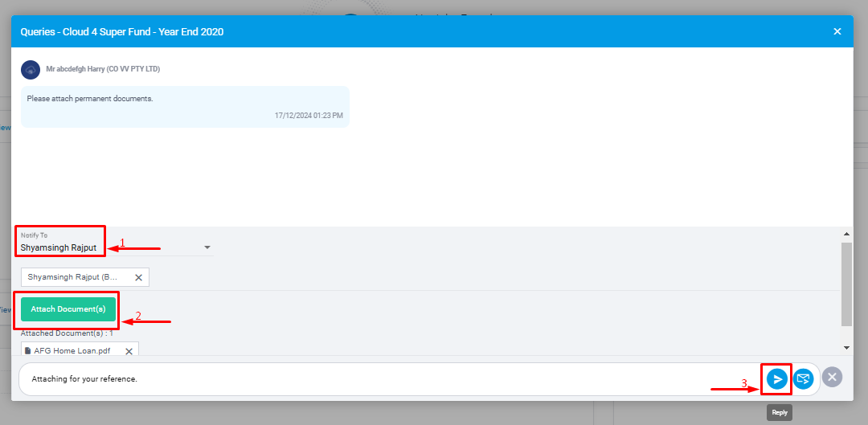Click the 'Attached Document(s) : 1' label
Viewport: 868px width, 425px height.
pyautogui.click(x=67, y=333)
